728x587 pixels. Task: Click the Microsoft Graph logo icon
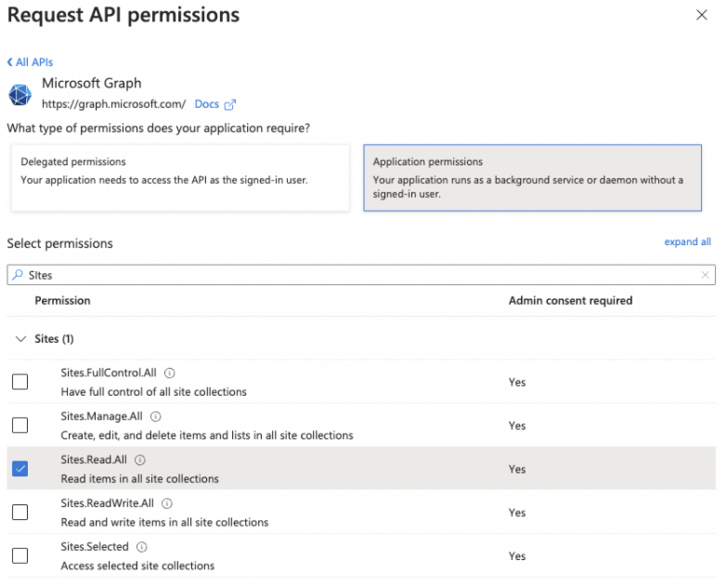20,95
